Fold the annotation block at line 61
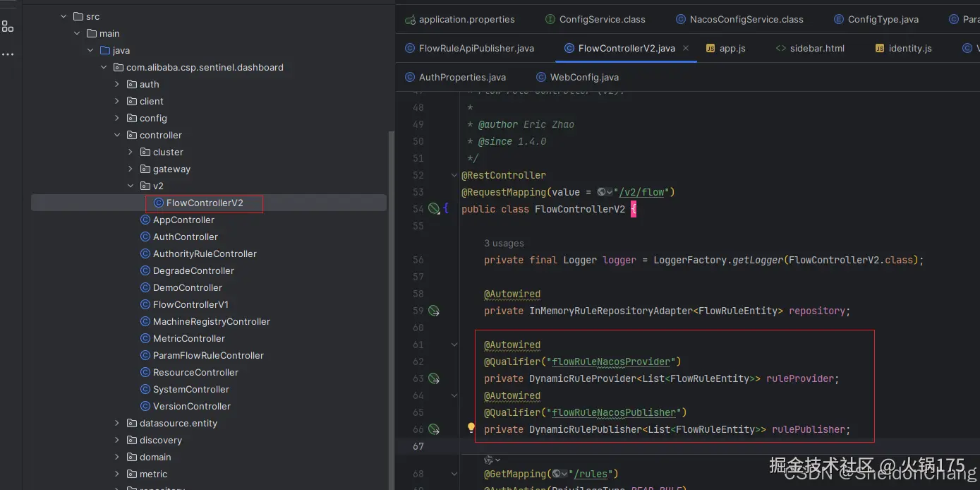The image size is (980, 490). click(x=454, y=345)
